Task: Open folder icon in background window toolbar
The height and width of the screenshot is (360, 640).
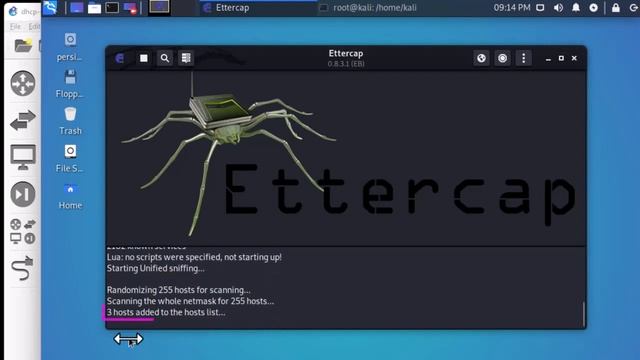Action: [23, 45]
